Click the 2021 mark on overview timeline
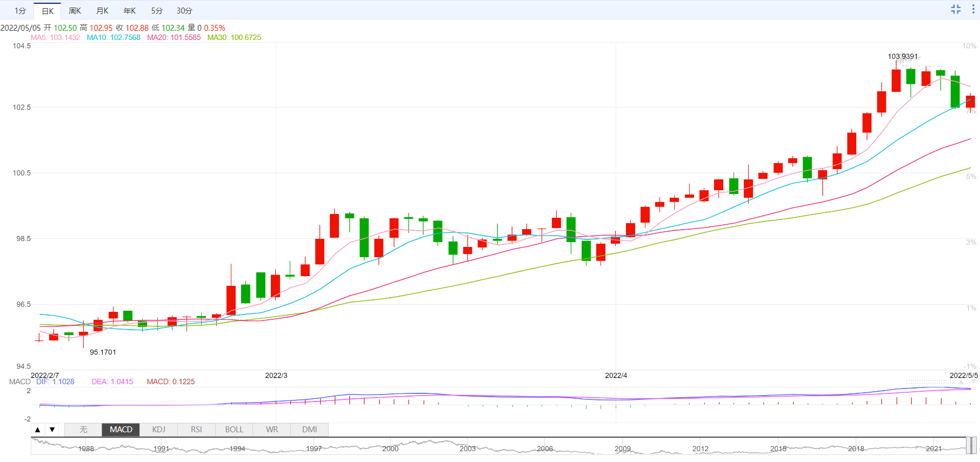980x462 pixels. [934, 449]
